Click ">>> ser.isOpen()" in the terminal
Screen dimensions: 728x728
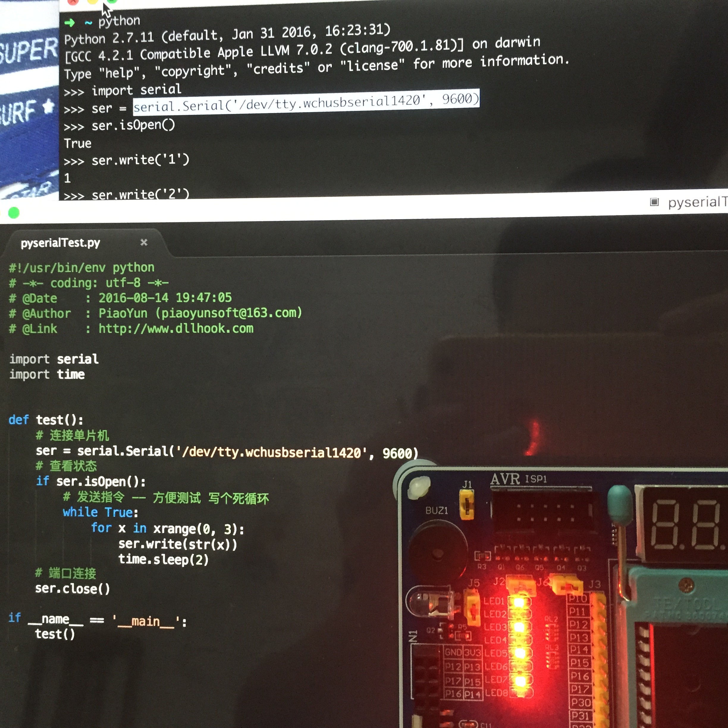120,125
